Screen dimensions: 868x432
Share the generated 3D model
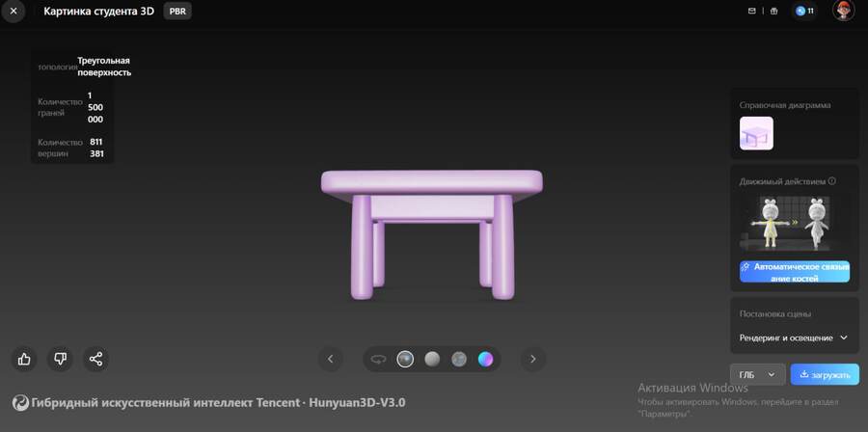(x=95, y=359)
